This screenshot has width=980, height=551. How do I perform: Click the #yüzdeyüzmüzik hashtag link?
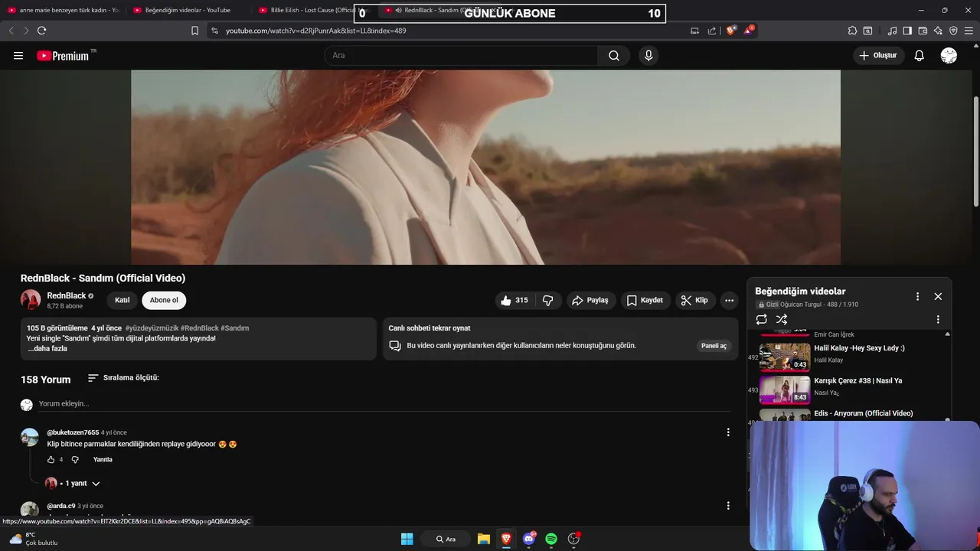pyautogui.click(x=152, y=328)
